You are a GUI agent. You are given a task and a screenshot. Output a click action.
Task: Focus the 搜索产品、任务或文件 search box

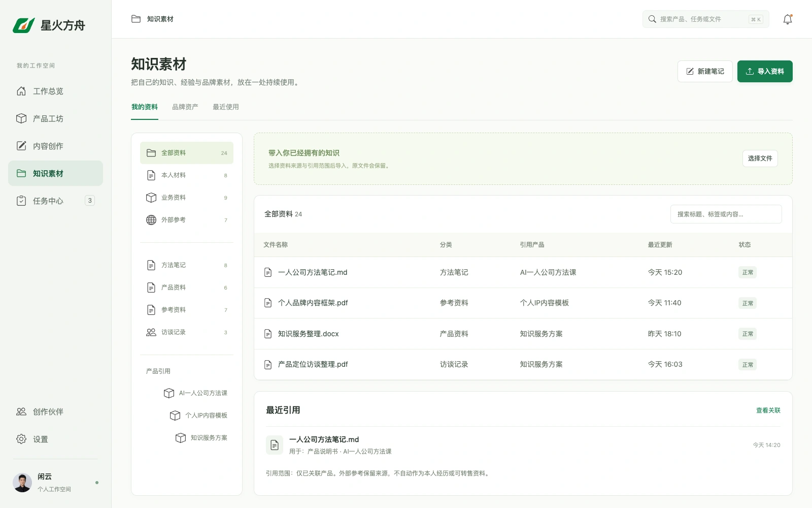[x=705, y=19]
